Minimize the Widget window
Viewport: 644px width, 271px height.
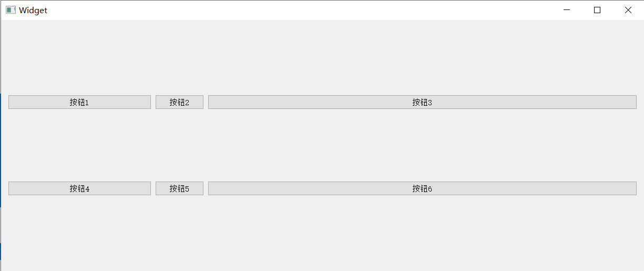coord(567,10)
